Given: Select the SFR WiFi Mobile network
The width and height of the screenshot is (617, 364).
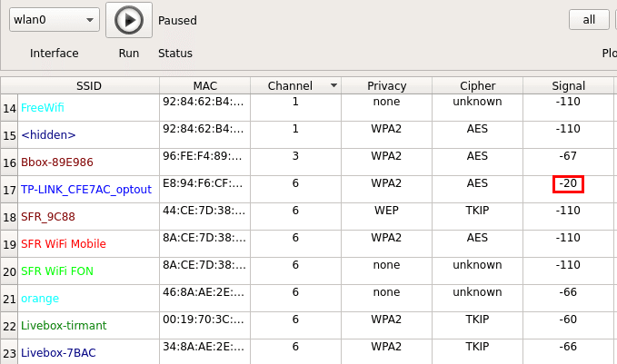Looking at the screenshot, I should tap(64, 243).
